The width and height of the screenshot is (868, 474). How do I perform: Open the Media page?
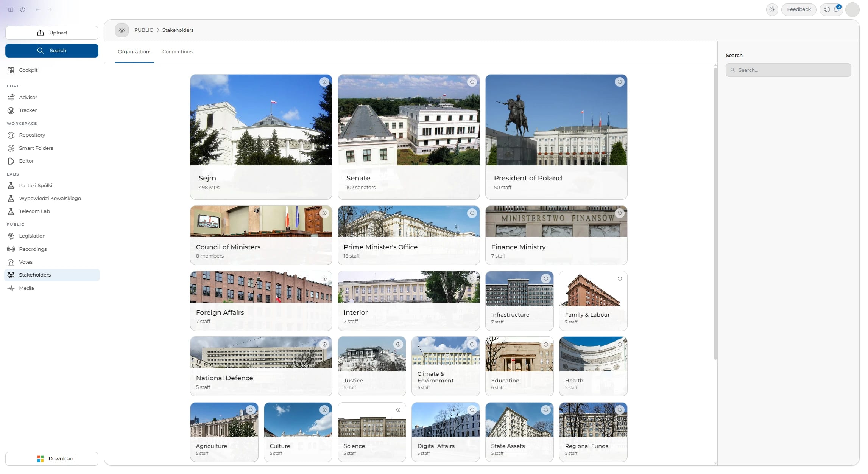(52, 288)
